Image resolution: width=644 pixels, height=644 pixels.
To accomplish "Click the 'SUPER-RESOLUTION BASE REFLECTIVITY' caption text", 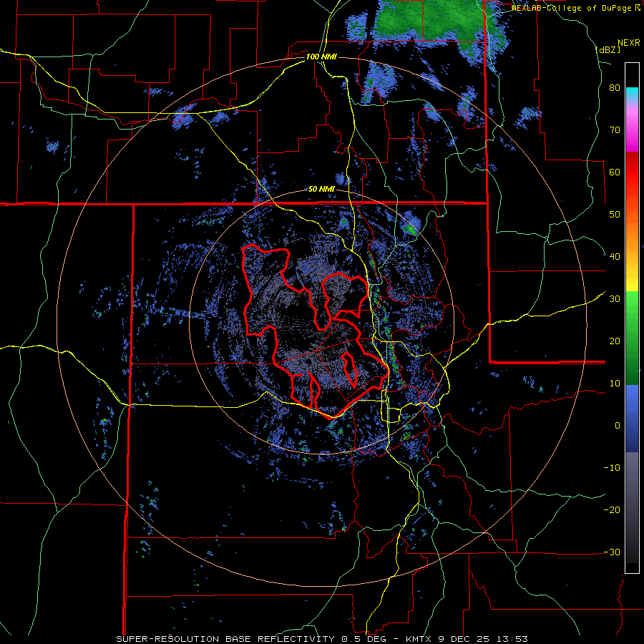I will pos(225,639).
